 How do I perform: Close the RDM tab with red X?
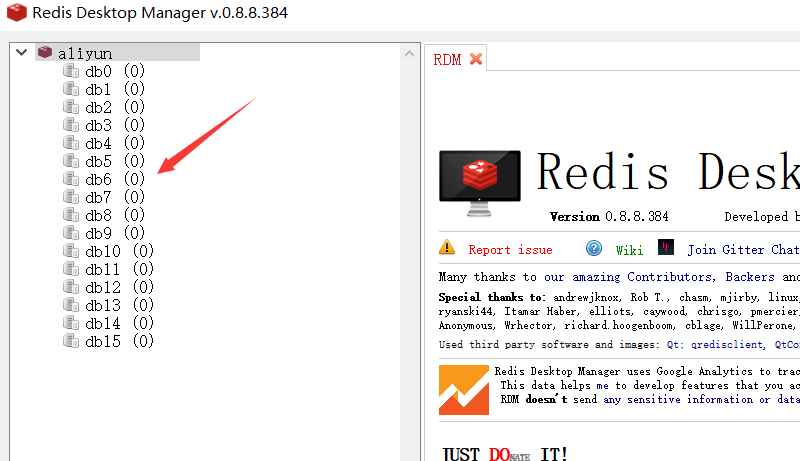[x=476, y=59]
